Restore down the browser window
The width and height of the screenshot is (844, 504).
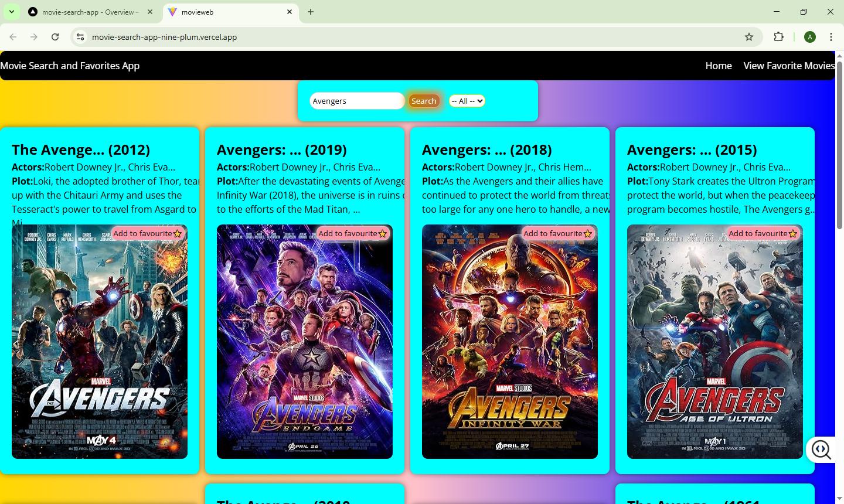[x=804, y=12]
